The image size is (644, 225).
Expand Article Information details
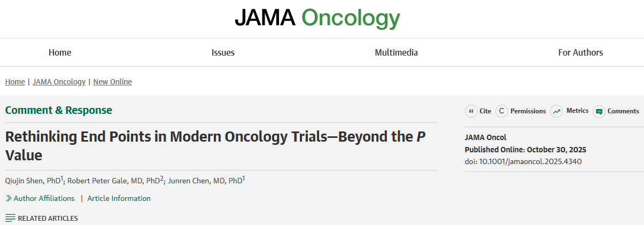[119, 198]
